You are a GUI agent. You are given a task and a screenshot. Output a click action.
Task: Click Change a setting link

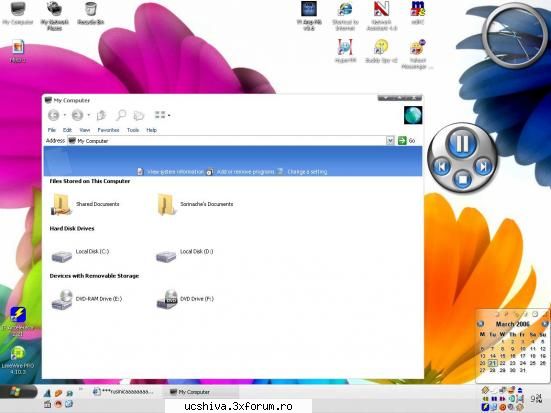307,172
